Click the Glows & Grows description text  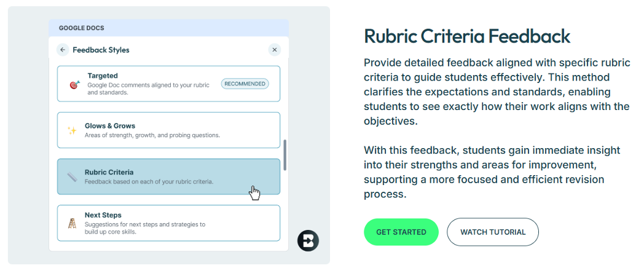coord(152,135)
